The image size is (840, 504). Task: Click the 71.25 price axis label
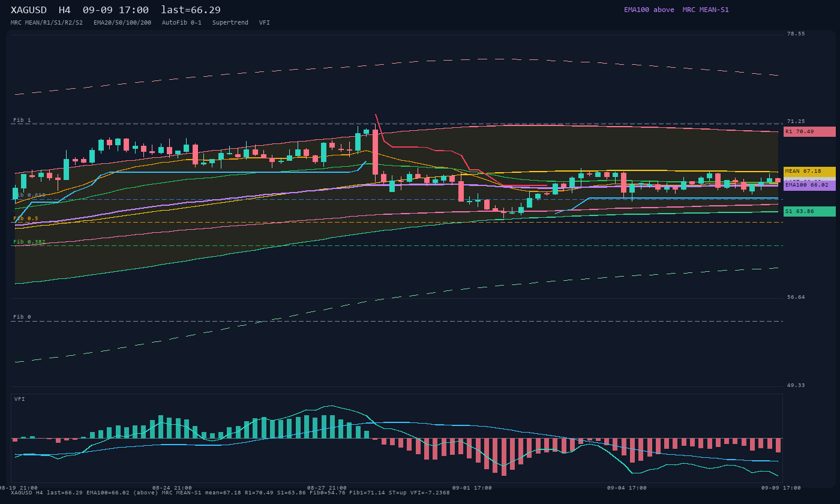point(796,121)
